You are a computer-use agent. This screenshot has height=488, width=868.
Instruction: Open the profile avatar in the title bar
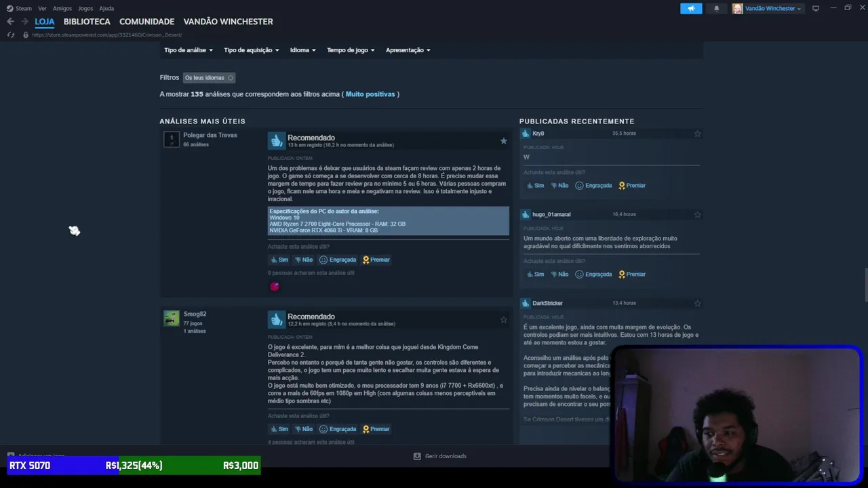(738, 8)
